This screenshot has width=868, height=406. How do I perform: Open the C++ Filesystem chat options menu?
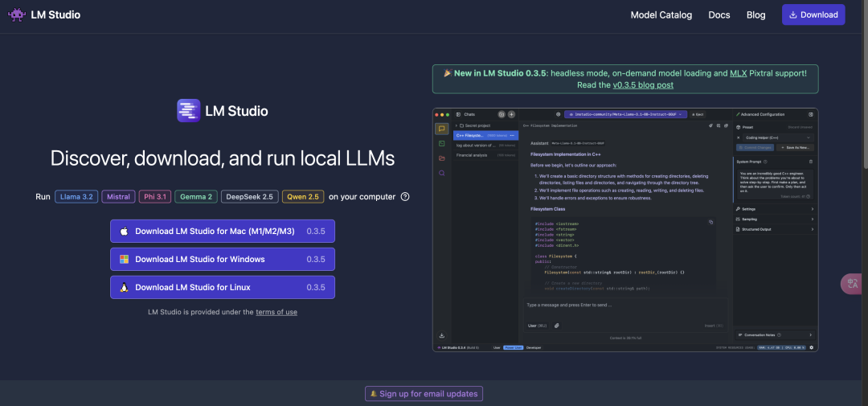click(x=513, y=135)
